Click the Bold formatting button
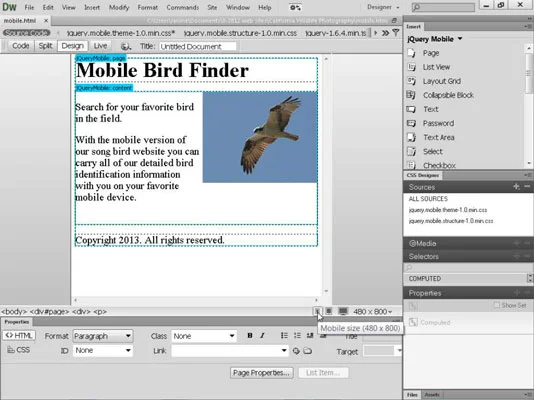This screenshot has width=534, height=400. [250, 336]
